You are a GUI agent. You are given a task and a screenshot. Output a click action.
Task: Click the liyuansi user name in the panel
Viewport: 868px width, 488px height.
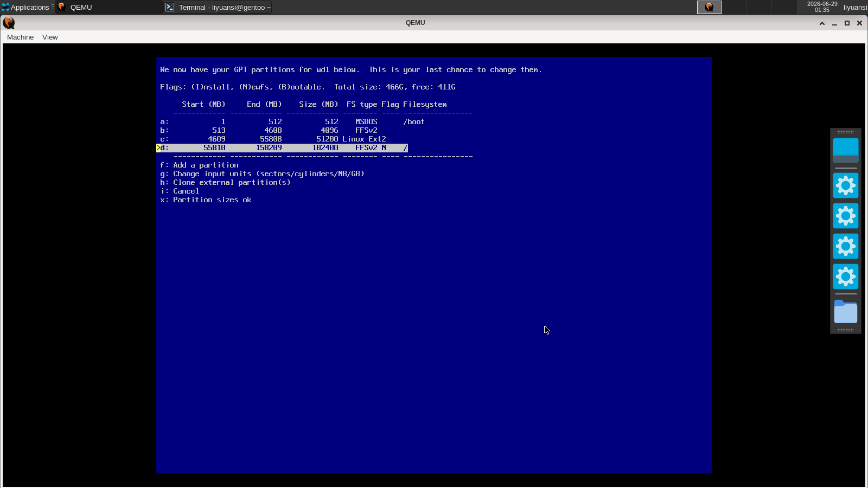(x=855, y=7)
